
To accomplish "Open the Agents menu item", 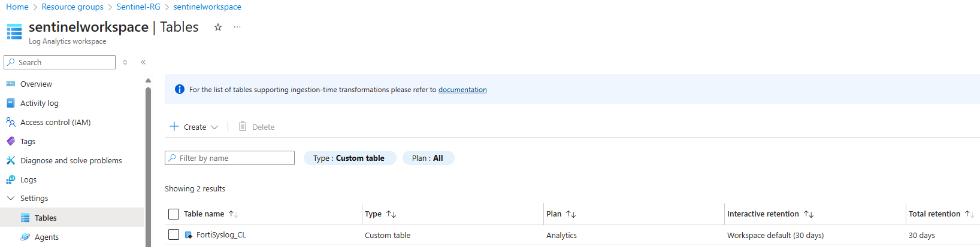I will (47, 237).
